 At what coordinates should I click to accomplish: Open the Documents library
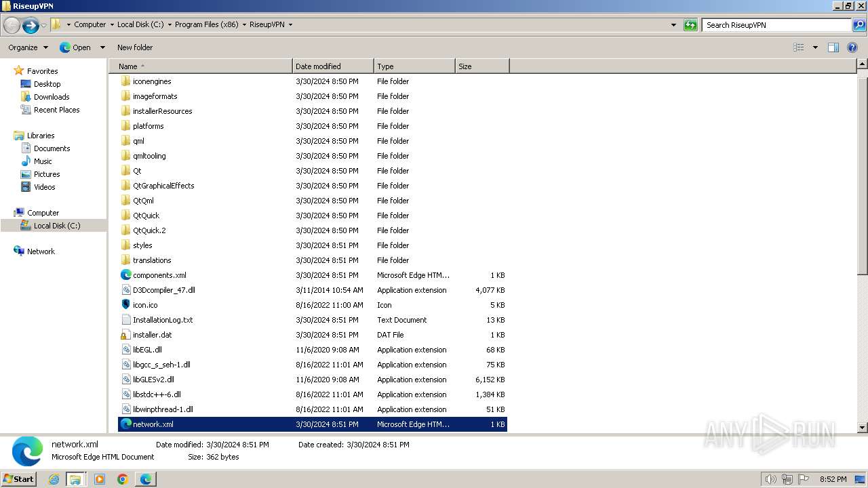52,148
